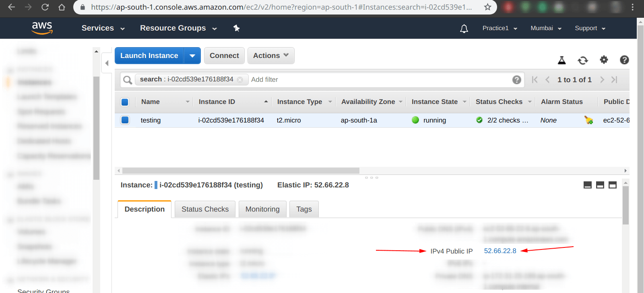This screenshot has height=293, width=644.
Task: Toggle the checkbox for testing instance
Action: (125, 120)
